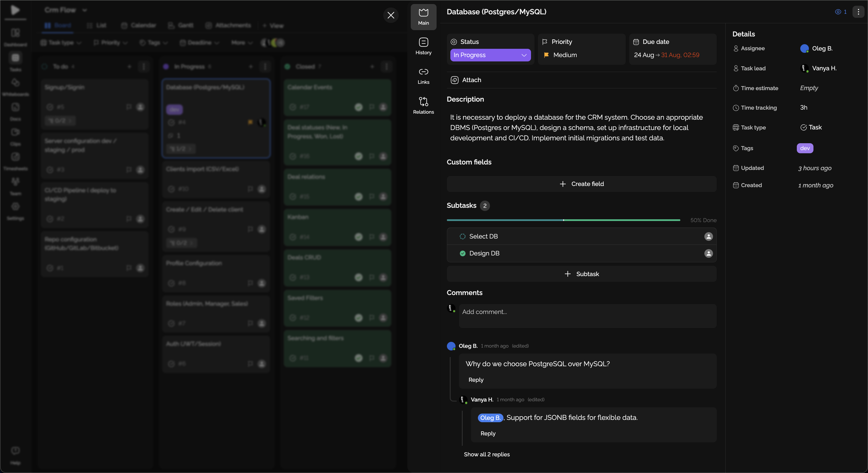This screenshot has height=473, width=868.
Task: Click the Design DB assignee avatar icon
Action: point(708,253)
